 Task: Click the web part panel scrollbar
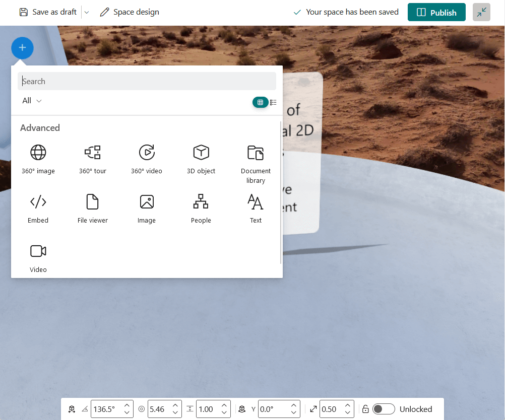pyautogui.click(x=281, y=192)
